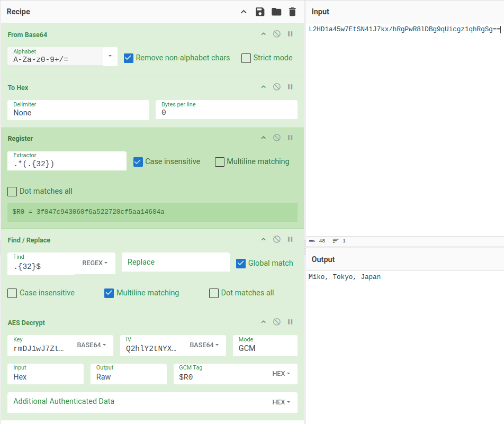Disable the Register operation

click(276, 138)
